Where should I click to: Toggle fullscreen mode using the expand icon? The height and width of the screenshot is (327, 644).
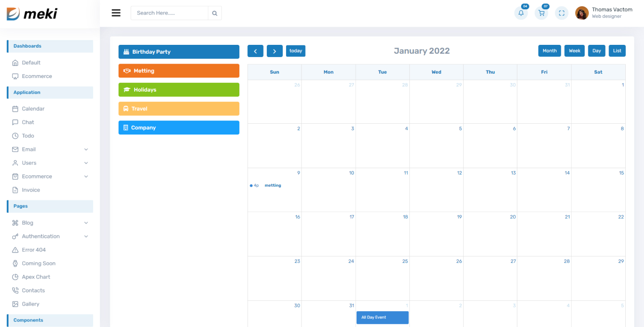561,13
